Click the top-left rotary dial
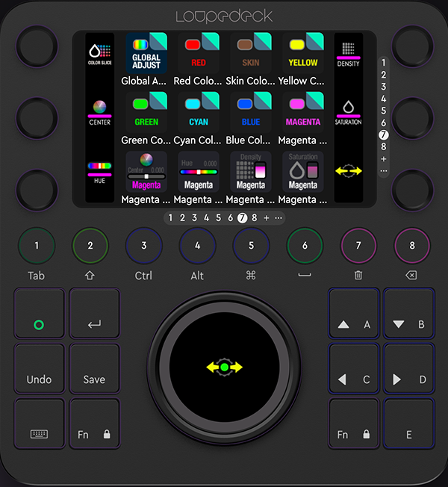Viewport: 448px width, 487px height. [x=37, y=46]
